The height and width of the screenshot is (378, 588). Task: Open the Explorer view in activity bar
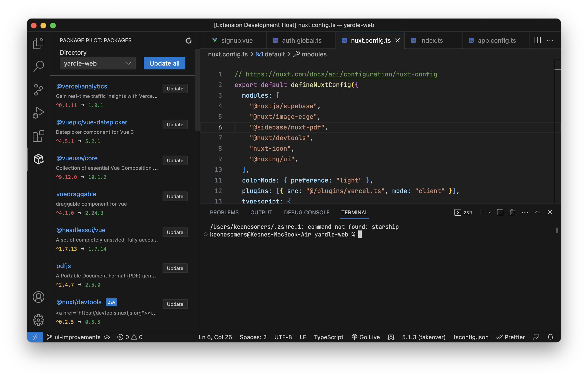tap(38, 43)
